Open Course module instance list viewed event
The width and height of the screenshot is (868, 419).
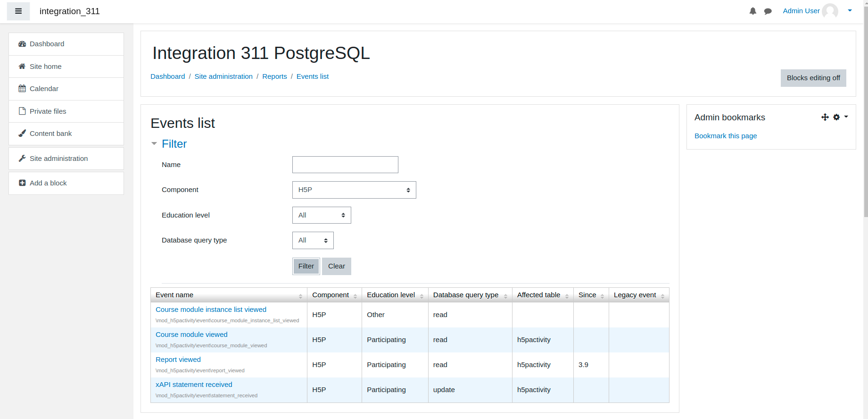pyautogui.click(x=211, y=310)
